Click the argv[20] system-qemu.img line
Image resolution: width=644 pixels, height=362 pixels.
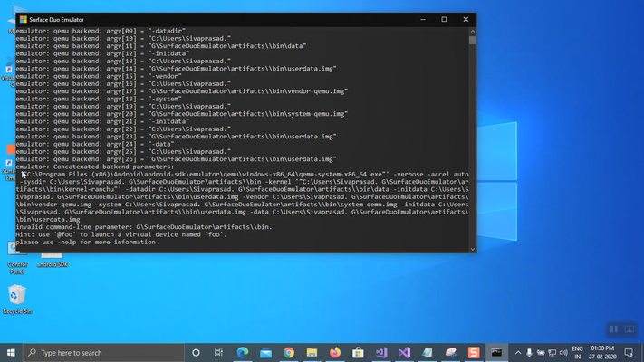[x=181, y=114]
